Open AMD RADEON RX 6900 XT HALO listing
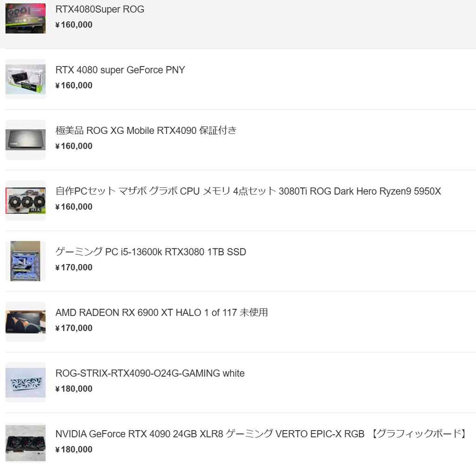 [x=161, y=312]
